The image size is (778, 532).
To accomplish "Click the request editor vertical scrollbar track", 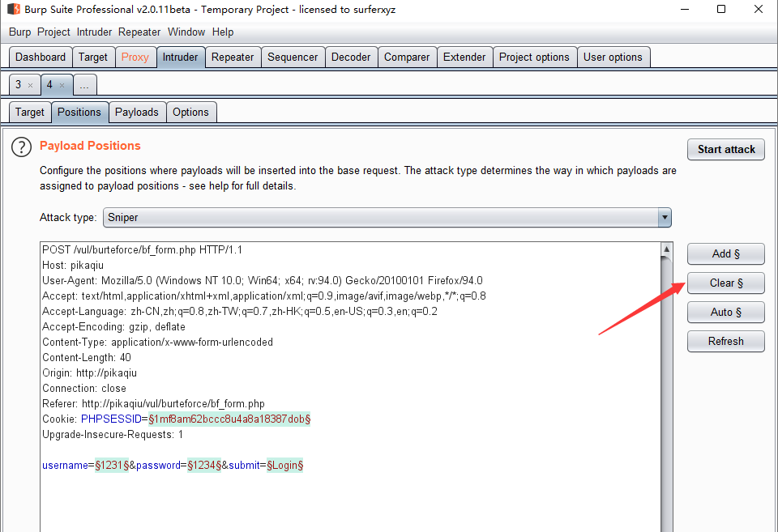I will [667, 394].
